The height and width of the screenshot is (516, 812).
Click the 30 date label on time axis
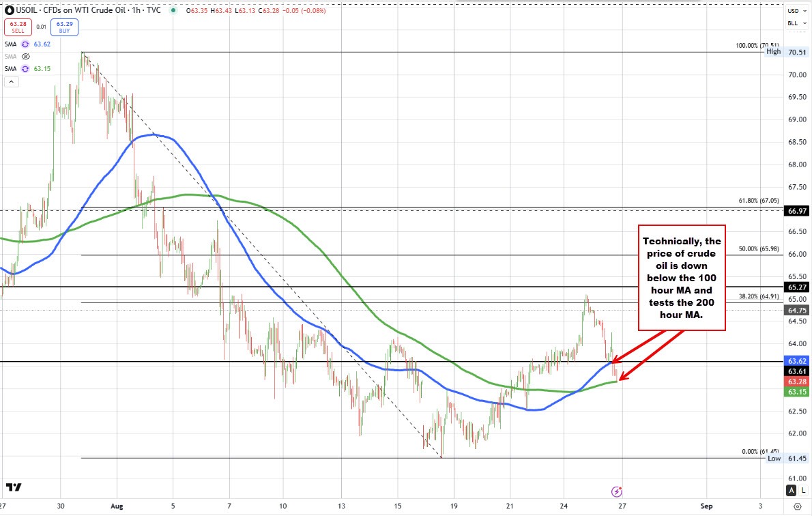[x=61, y=506]
